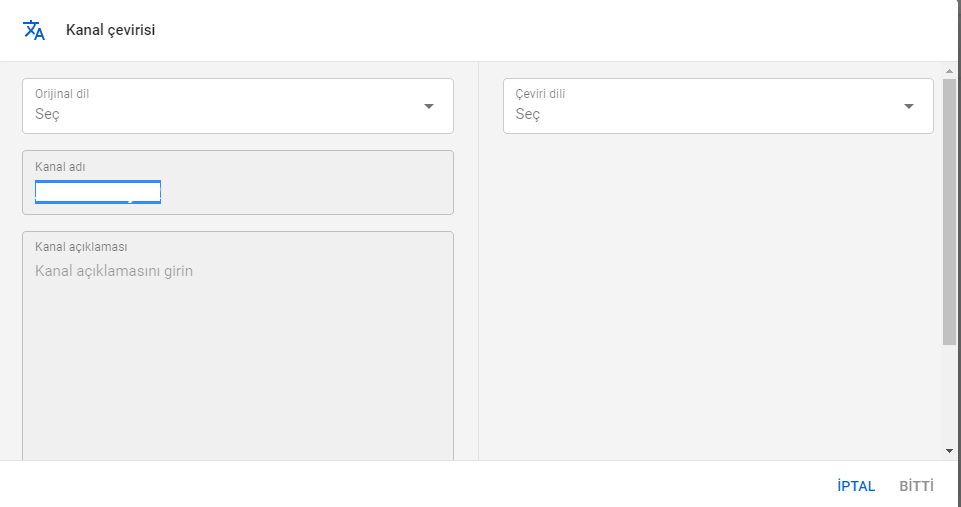Click the 'Orijinal dil' label text
Viewport: 961px width, 507px height.
point(62,94)
